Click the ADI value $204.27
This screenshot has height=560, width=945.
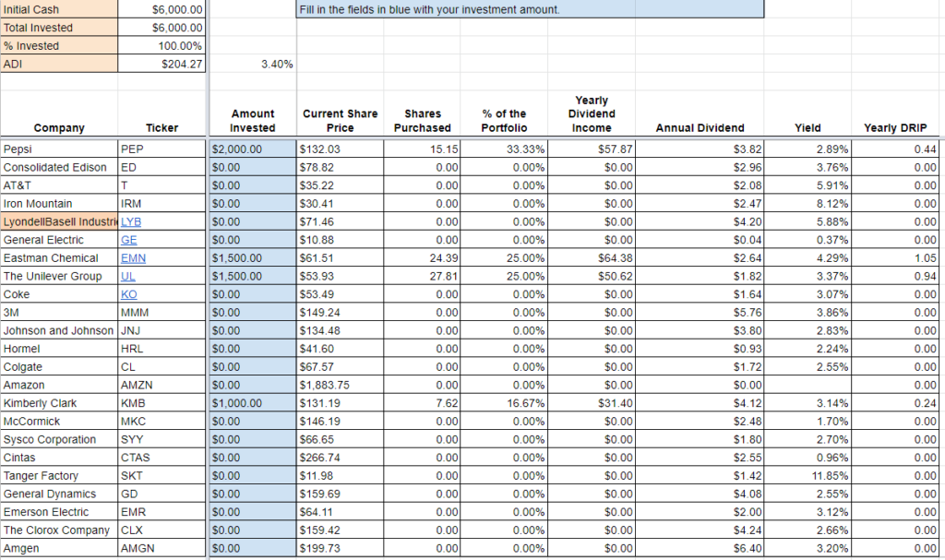click(161, 64)
